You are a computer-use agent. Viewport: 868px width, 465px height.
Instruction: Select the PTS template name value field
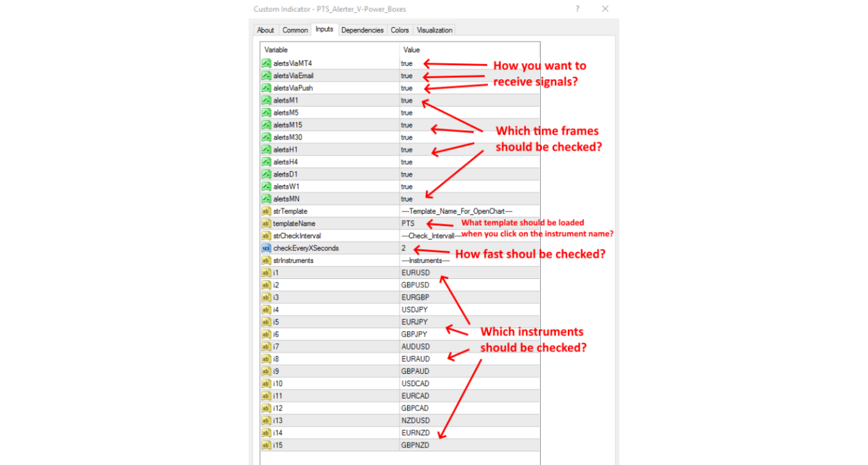click(408, 223)
